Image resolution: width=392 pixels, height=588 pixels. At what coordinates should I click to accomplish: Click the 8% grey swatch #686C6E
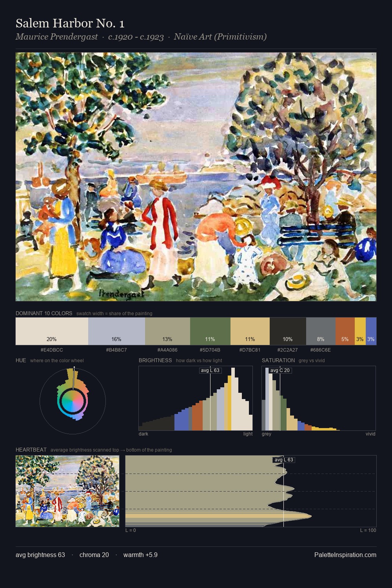coord(321,331)
